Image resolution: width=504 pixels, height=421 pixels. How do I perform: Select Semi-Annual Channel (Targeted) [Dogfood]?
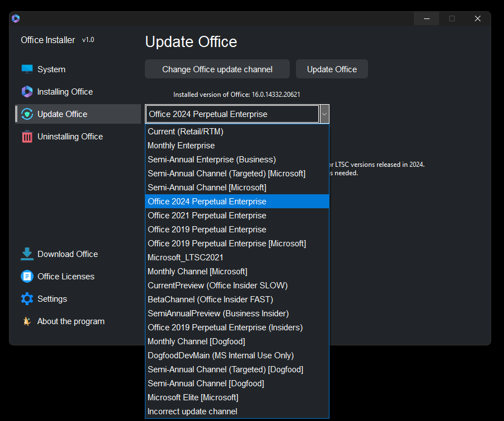point(237,369)
